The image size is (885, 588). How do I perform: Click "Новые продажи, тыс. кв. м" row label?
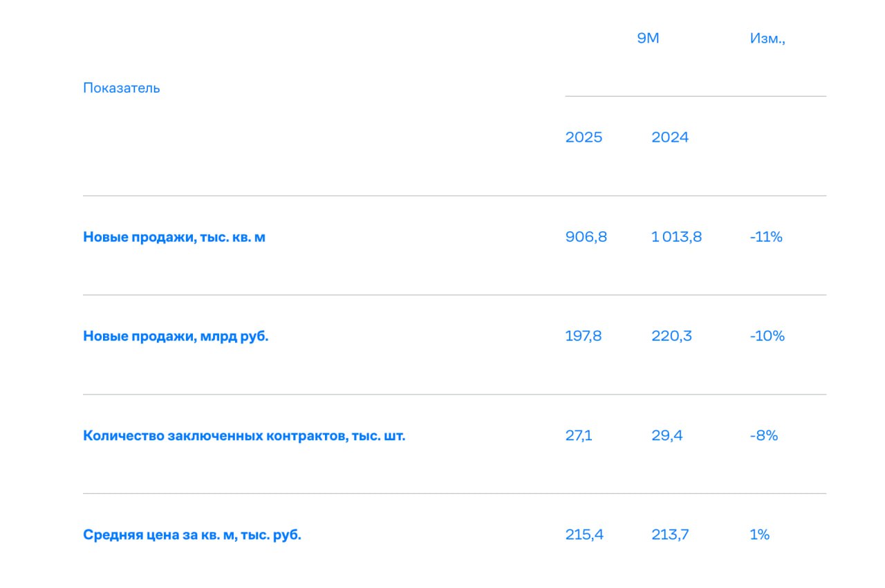click(174, 237)
